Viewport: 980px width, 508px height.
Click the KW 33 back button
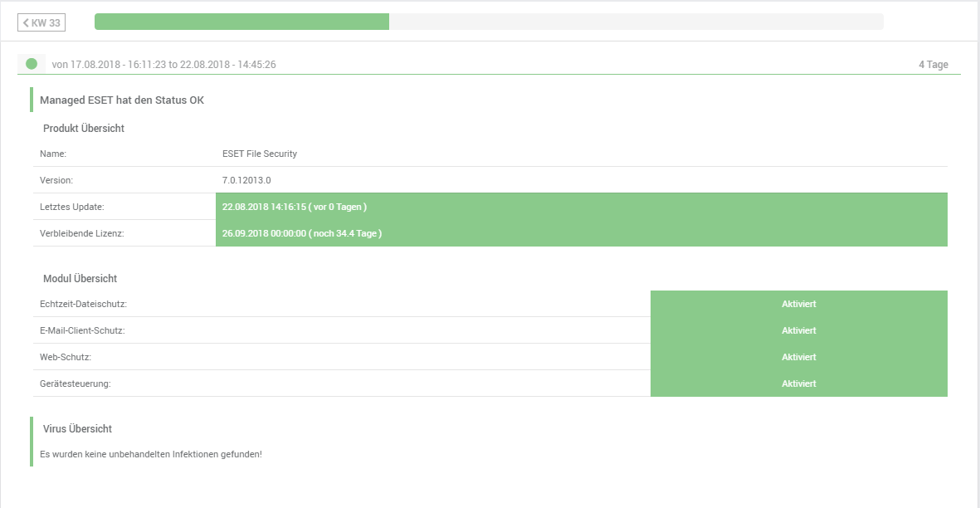41,22
